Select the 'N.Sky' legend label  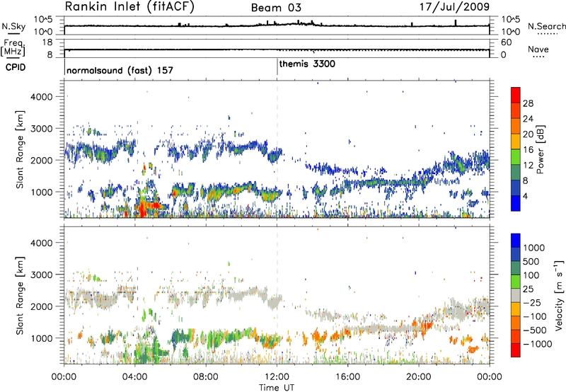point(13,26)
